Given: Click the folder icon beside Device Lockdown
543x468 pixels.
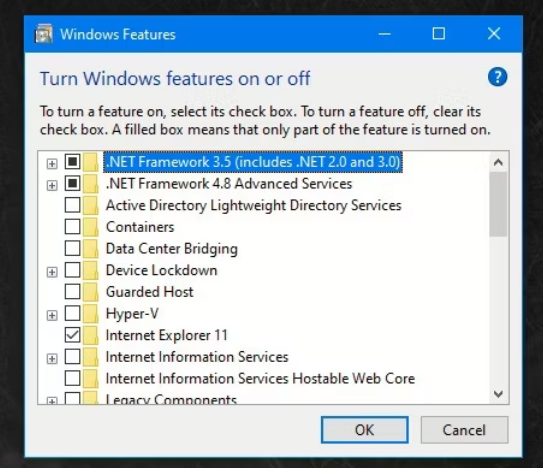Looking at the screenshot, I should 91,271.
